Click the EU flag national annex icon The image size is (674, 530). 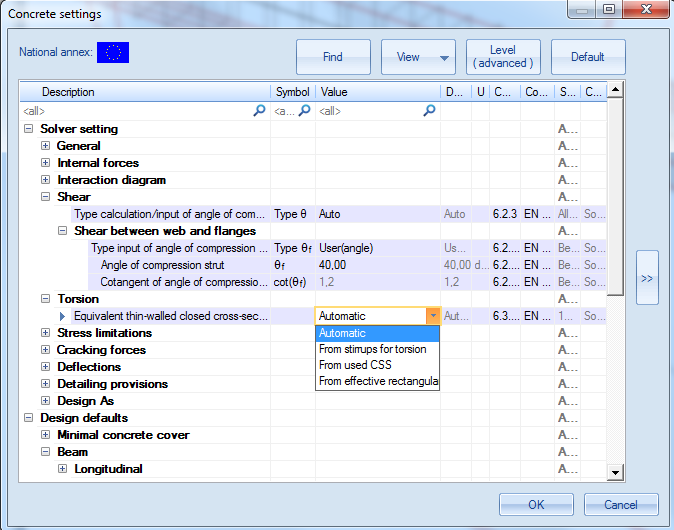113,52
